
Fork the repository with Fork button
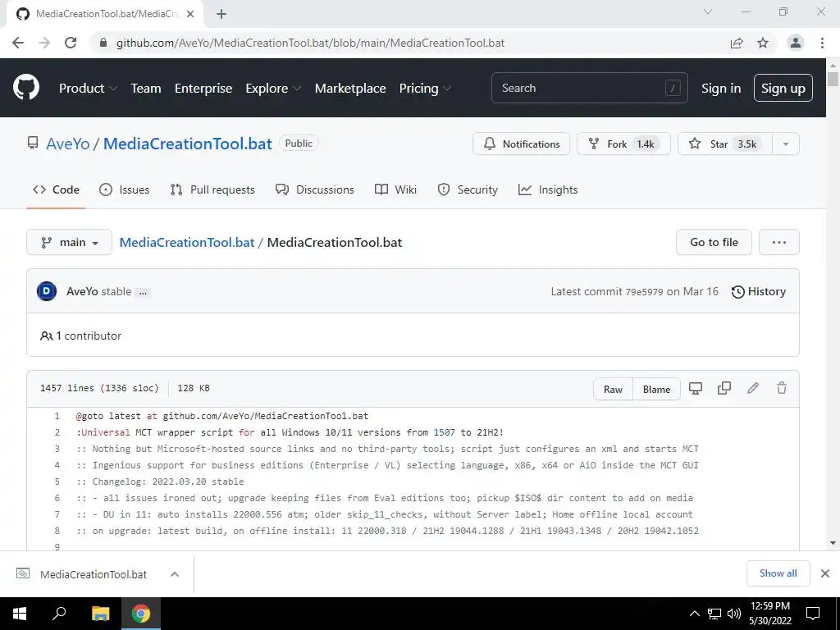623,144
